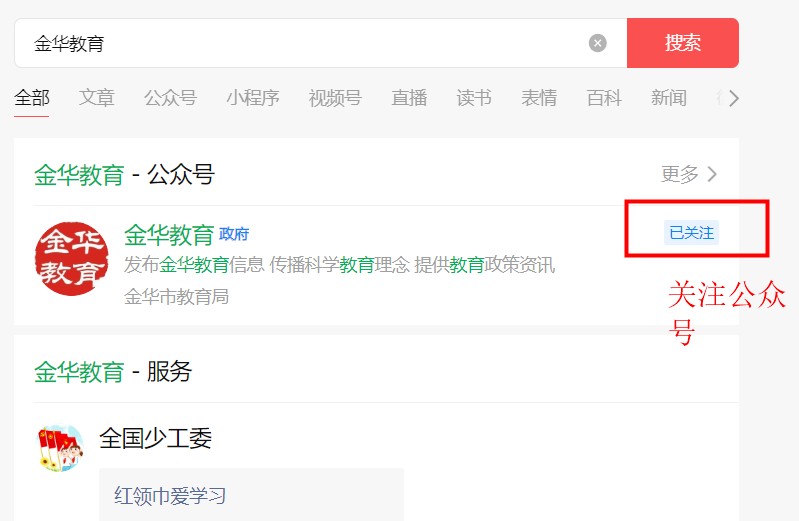The width and height of the screenshot is (799, 521).
Task: Switch to the 文章 tab
Action: tap(96, 98)
